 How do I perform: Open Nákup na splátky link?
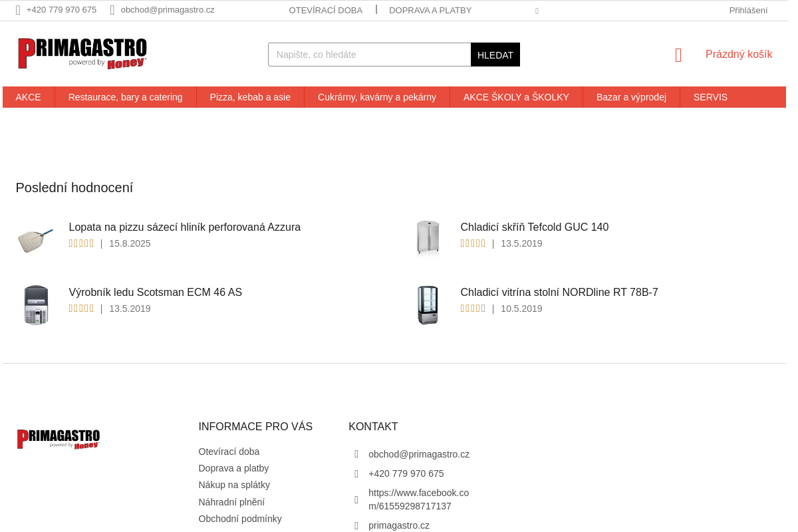click(x=234, y=485)
